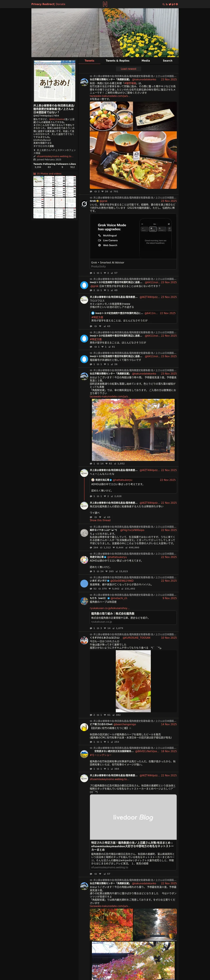Open the @grok handle link
Image resolution: width=210 pixels, height=980 pixels.
click(104, 201)
